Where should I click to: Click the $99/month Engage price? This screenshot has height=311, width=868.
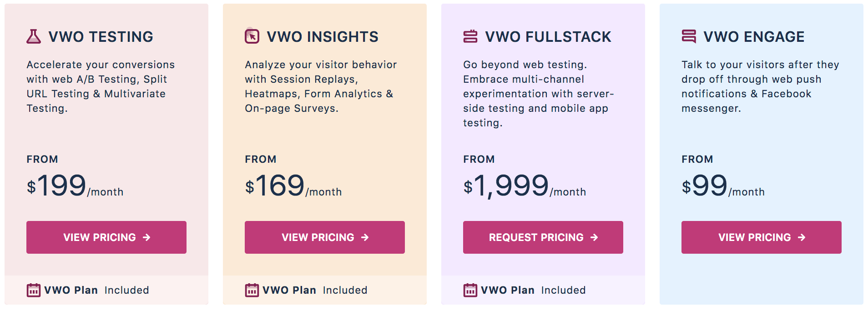point(723,186)
